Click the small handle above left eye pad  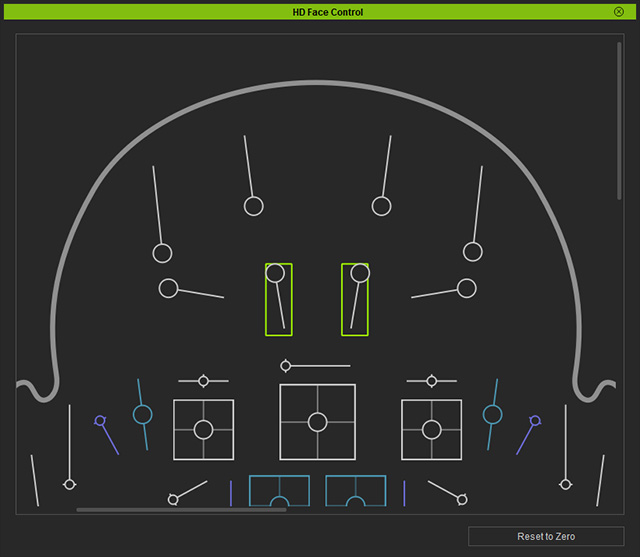[203, 381]
